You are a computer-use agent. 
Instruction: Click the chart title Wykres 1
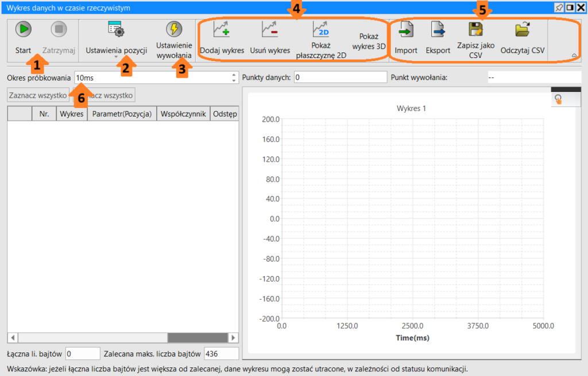click(x=411, y=109)
